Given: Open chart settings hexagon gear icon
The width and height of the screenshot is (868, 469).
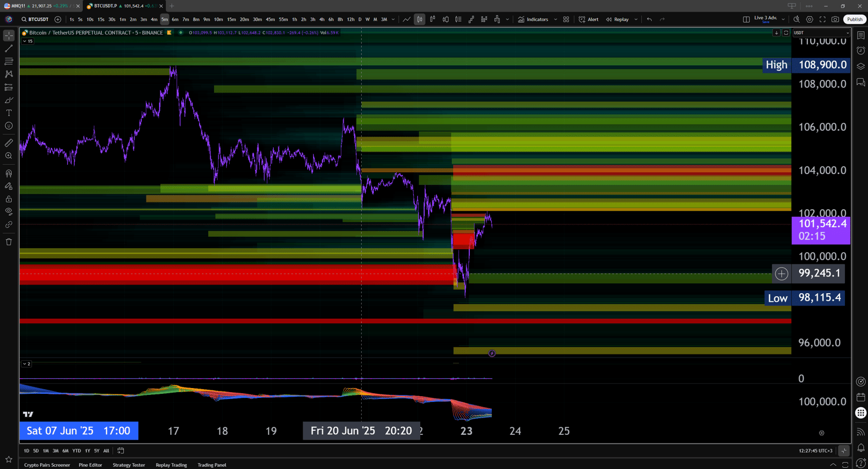Looking at the screenshot, I should coord(810,19).
